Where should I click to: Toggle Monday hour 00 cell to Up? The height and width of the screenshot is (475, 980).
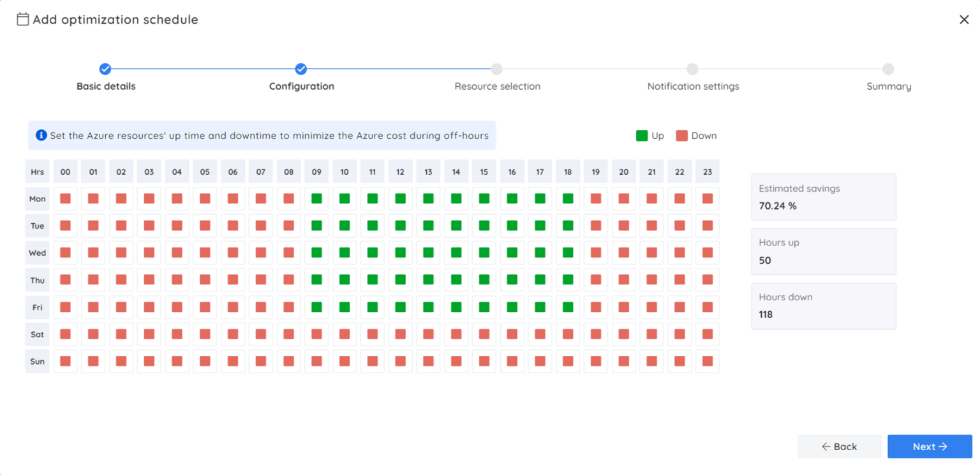[x=65, y=198]
